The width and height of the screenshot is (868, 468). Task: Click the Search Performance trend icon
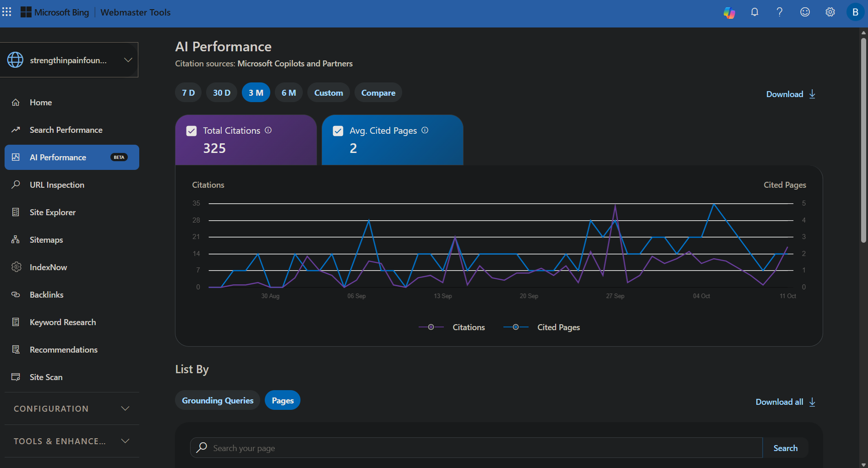pos(16,130)
